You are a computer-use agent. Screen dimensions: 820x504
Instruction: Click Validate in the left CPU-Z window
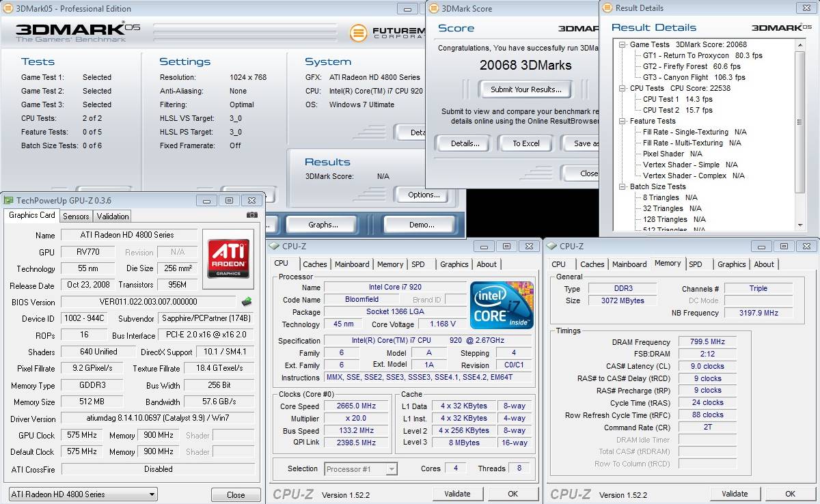(457, 494)
